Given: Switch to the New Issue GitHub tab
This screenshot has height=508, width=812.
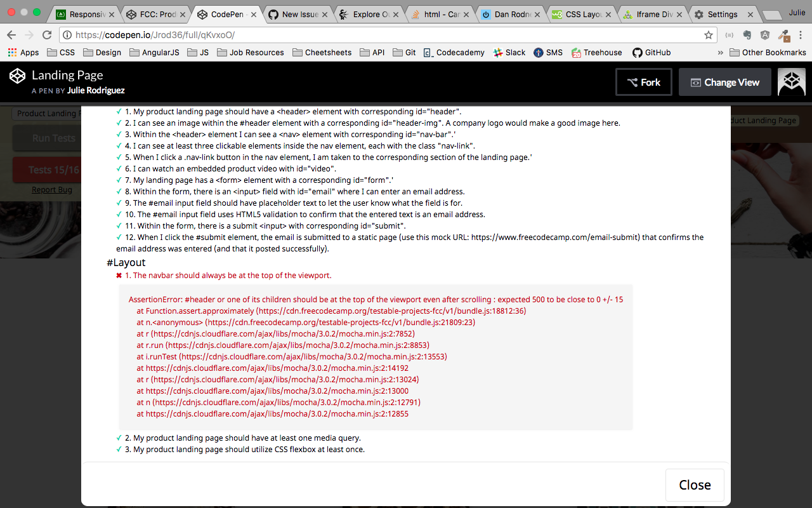Looking at the screenshot, I should 298,14.
